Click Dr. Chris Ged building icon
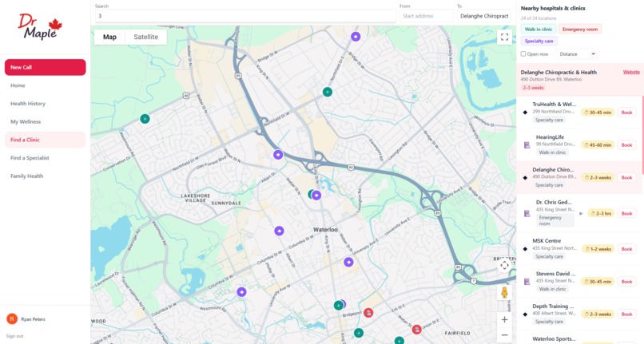 (x=527, y=213)
